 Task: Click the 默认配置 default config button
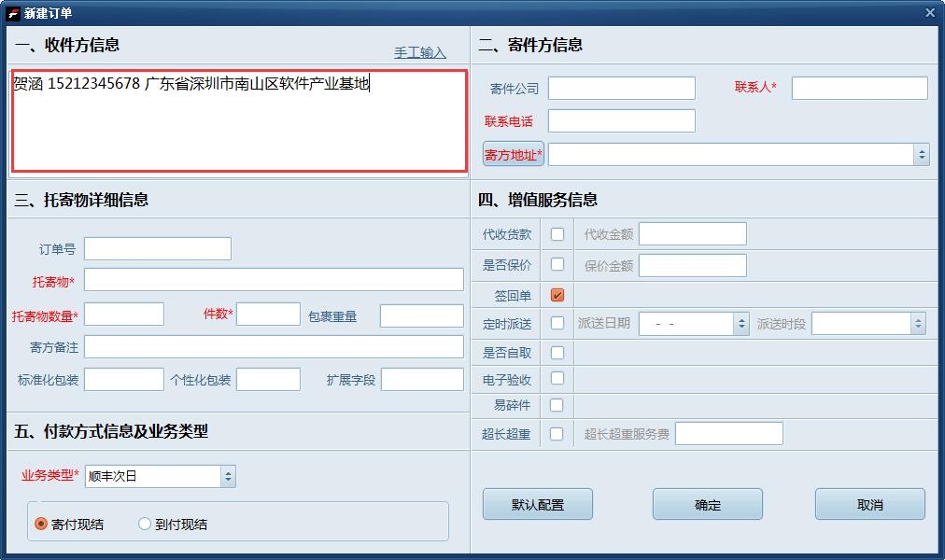pyautogui.click(x=537, y=504)
